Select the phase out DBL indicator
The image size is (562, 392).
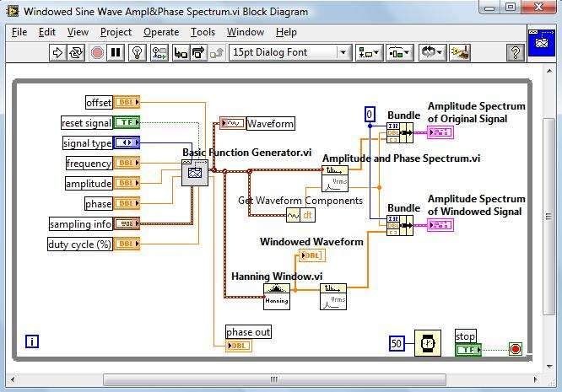(x=239, y=346)
